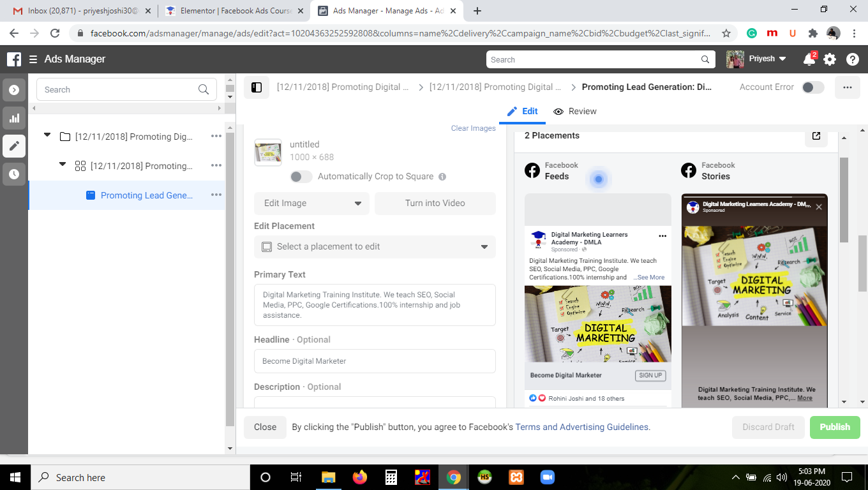868x490 pixels.
Task: Open ellipsis menu for campaign folder row
Action: point(216,137)
